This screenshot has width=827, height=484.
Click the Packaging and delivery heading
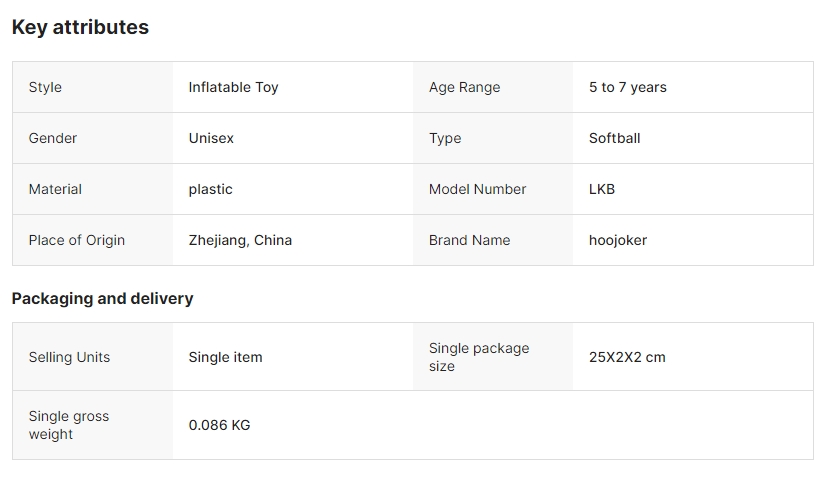(x=102, y=298)
